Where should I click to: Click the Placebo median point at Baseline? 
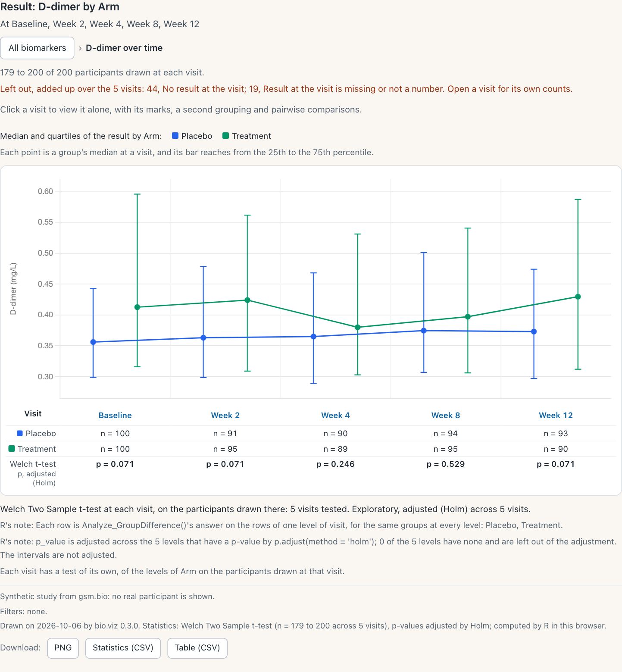click(93, 342)
